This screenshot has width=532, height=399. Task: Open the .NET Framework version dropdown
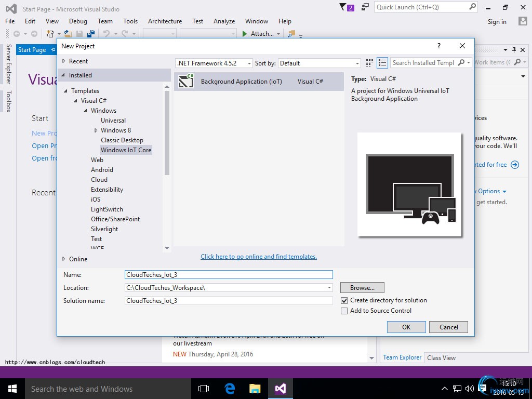coord(214,63)
